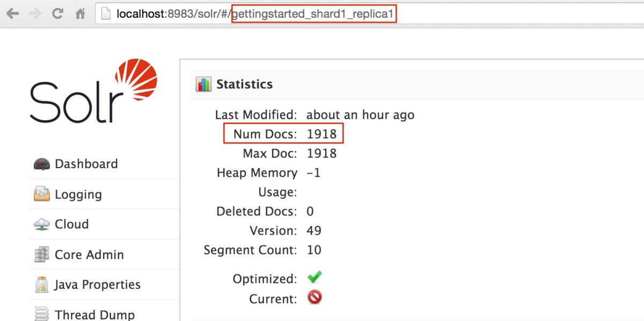Go to the browser Home page
Screen dimensions: 644x321
(x=80, y=14)
